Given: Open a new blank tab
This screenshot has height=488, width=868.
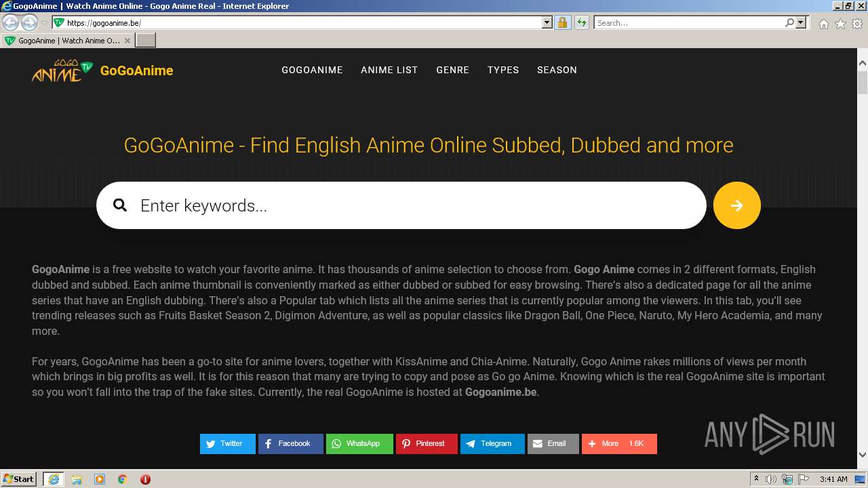Looking at the screenshot, I should tap(146, 41).
